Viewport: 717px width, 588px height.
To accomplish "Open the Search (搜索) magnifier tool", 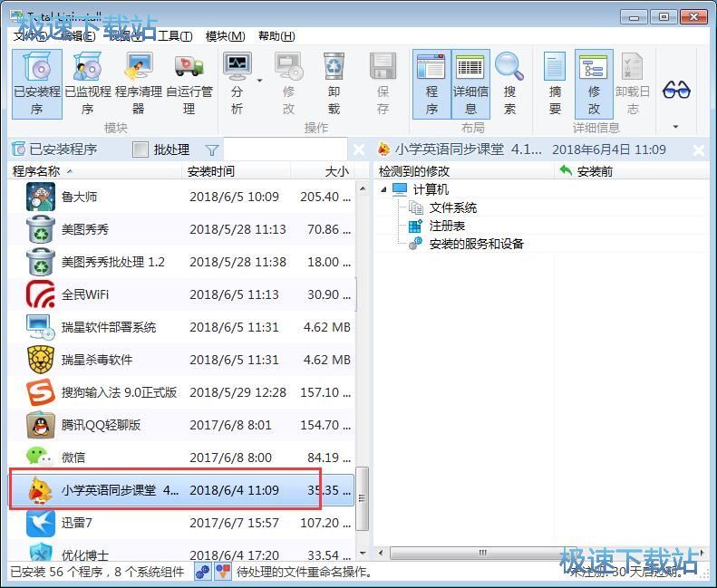I will tap(509, 84).
